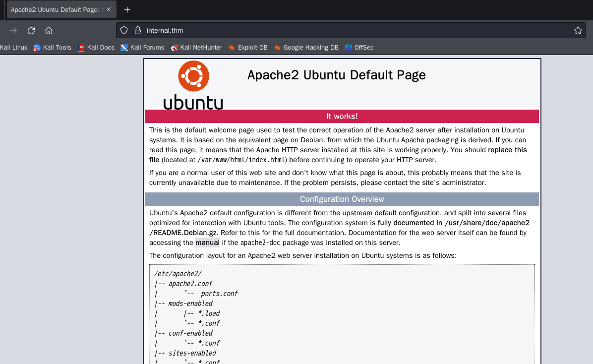Open Exploit-DB bookmark
The image size is (593, 364).
[x=248, y=48]
